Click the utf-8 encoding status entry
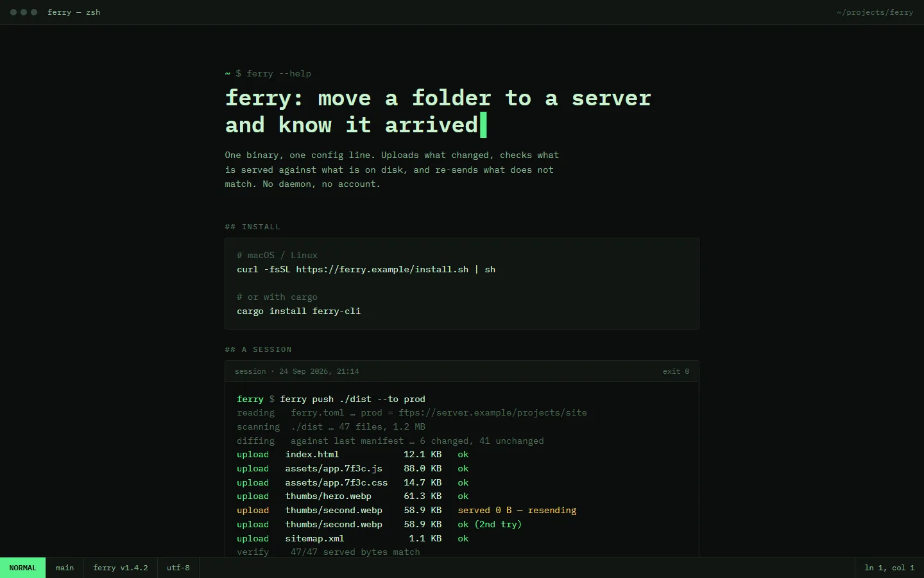 click(x=178, y=568)
